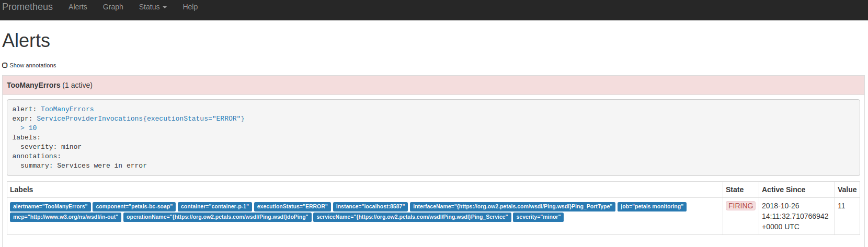The width and height of the screenshot is (868, 247).
Task: Click the Prometheus brand link
Action: tap(28, 7)
